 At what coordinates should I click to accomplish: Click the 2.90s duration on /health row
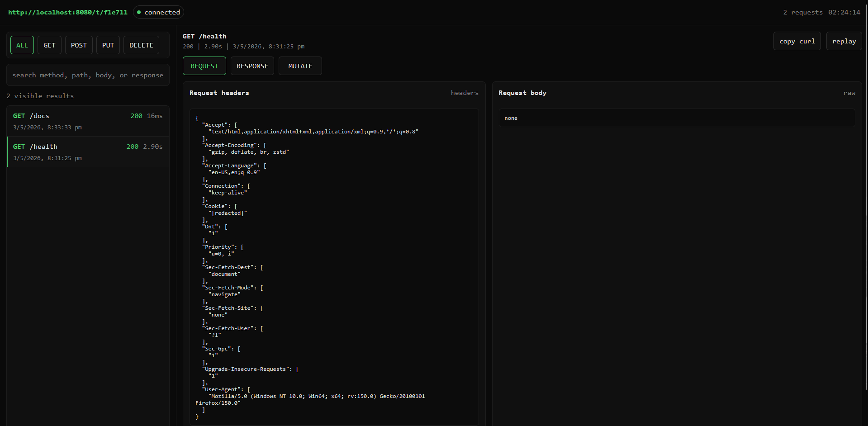pos(153,147)
